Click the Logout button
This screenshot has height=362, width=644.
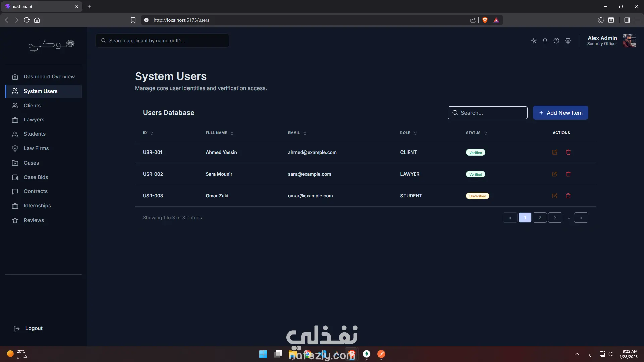coord(28,328)
